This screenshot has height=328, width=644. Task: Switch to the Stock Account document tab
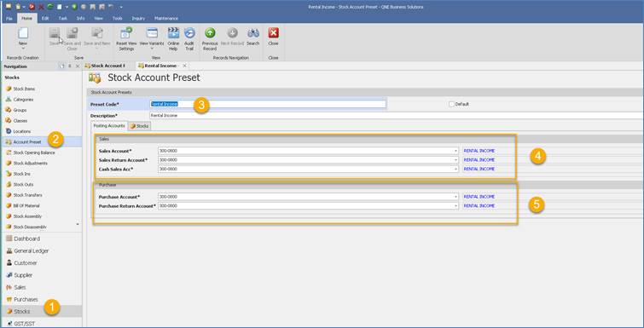(x=108, y=66)
